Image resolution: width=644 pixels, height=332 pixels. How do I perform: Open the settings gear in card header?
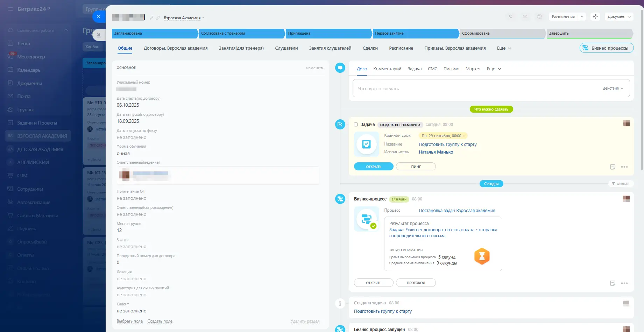595,16
